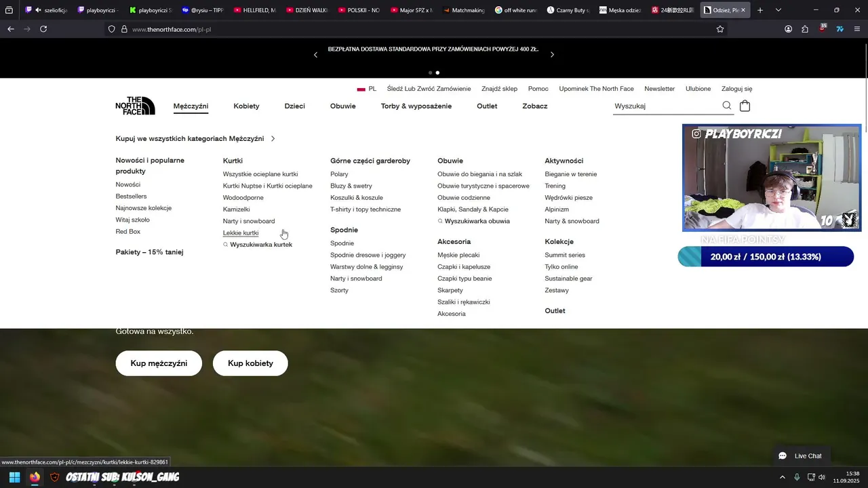This screenshot has height=488, width=868.
Task: Open Zobacz main menu
Action: click(x=535, y=106)
